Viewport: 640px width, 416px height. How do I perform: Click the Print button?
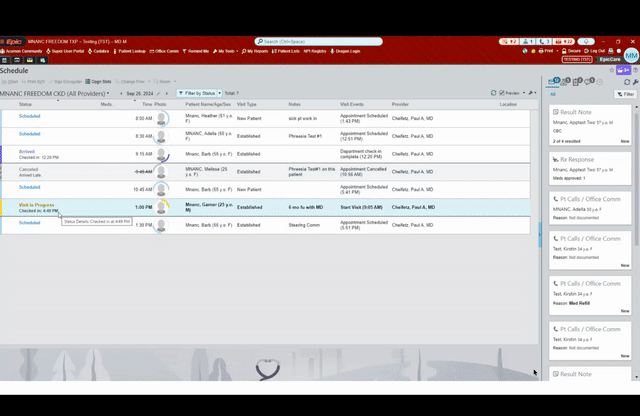click(545, 51)
